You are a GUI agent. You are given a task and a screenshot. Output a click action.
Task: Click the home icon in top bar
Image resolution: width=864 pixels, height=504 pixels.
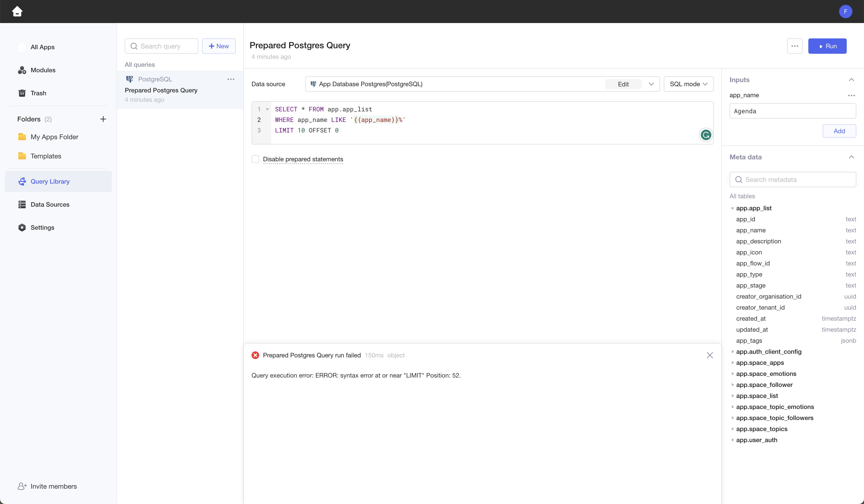point(17,11)
